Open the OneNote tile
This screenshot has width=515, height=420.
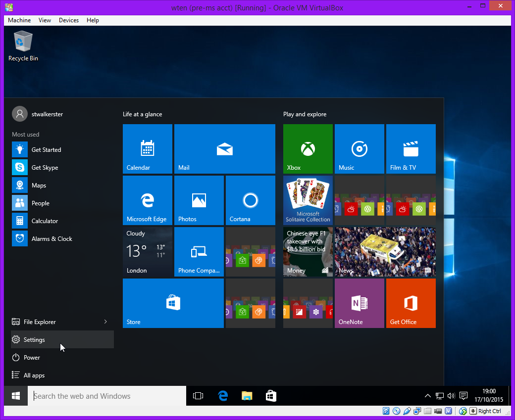click(359, 303)
